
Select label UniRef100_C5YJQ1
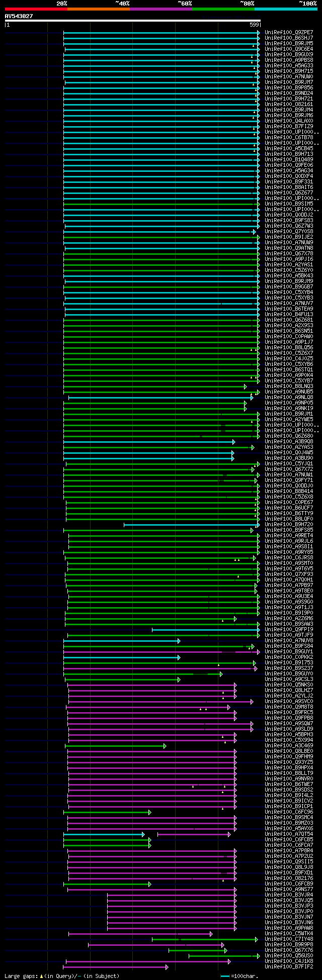coord(288,464)
